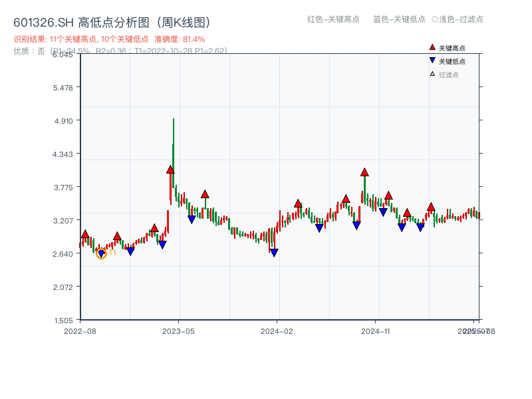Click the red high marker at the tallest spike

pyautogui.click(x=170, y=170)
